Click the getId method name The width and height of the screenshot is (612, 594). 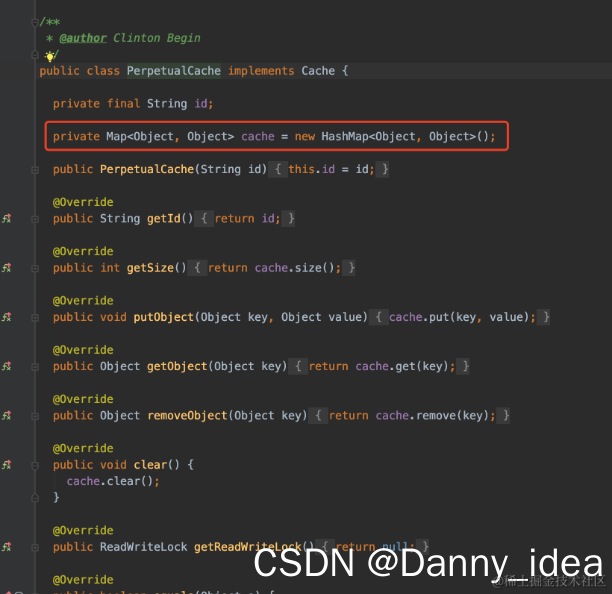164,219
